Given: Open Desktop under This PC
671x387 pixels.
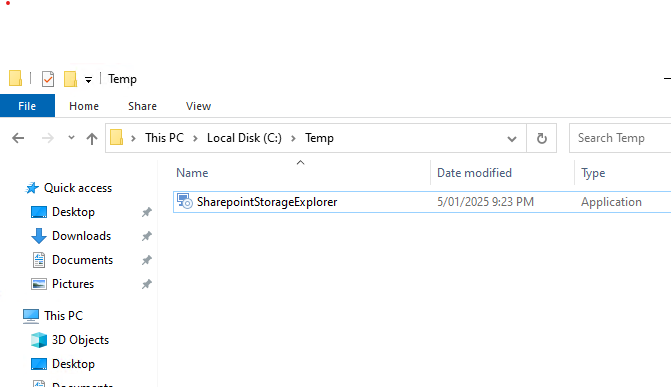Looking at the screenshot, I should tap(73, 364).
